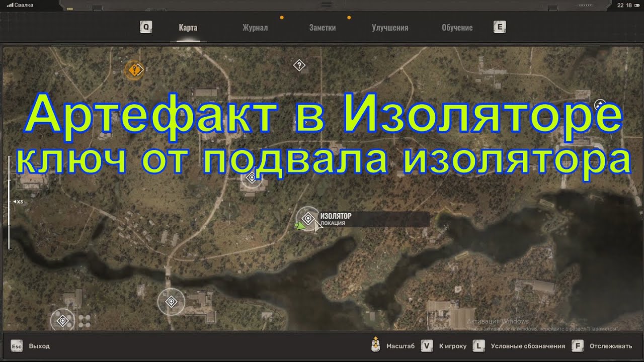Click the mouse scroll Масштаб icon
This screenshot has width=644, height=362.
375,345
